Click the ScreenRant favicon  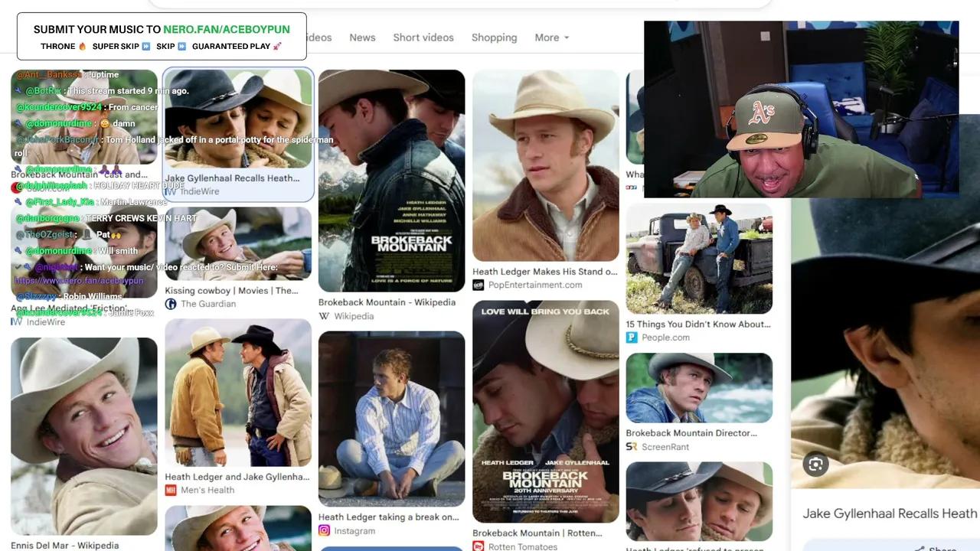(632, 447)
